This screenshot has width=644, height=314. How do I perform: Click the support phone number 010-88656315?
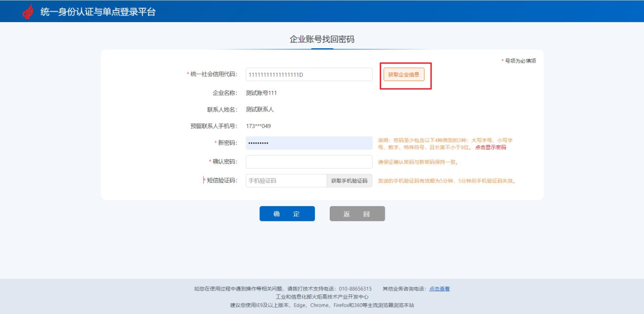355,289
